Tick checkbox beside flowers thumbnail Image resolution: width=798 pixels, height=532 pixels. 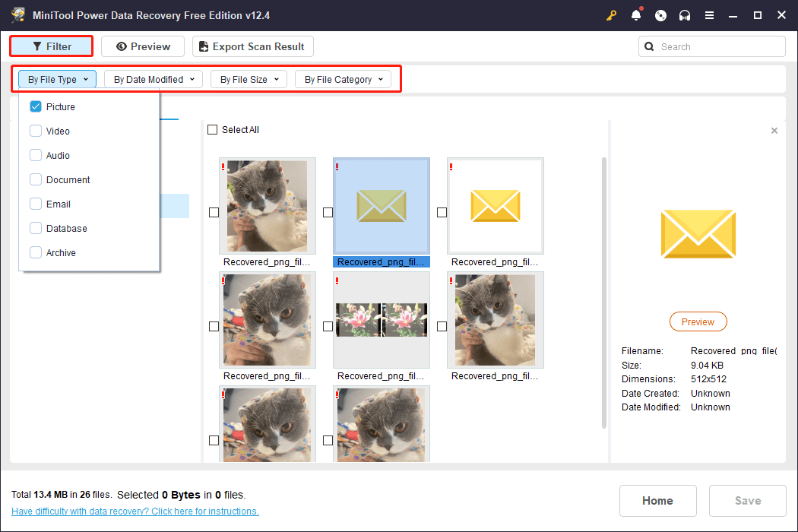[328, 326]
